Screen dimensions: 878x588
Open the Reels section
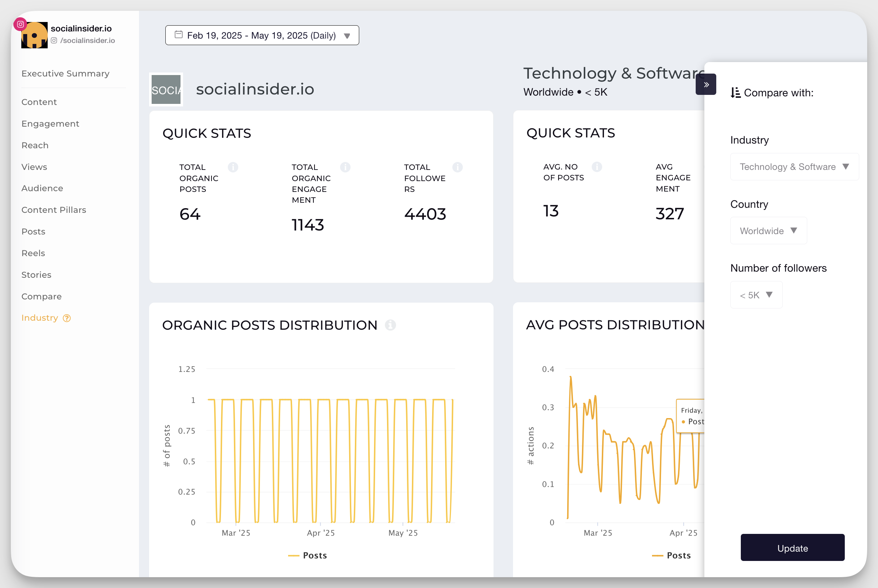[33, 253]
